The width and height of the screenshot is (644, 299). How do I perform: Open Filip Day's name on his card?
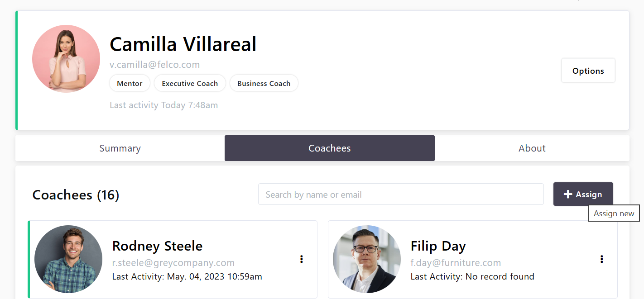pyautogui.click(x=438, y=246)
